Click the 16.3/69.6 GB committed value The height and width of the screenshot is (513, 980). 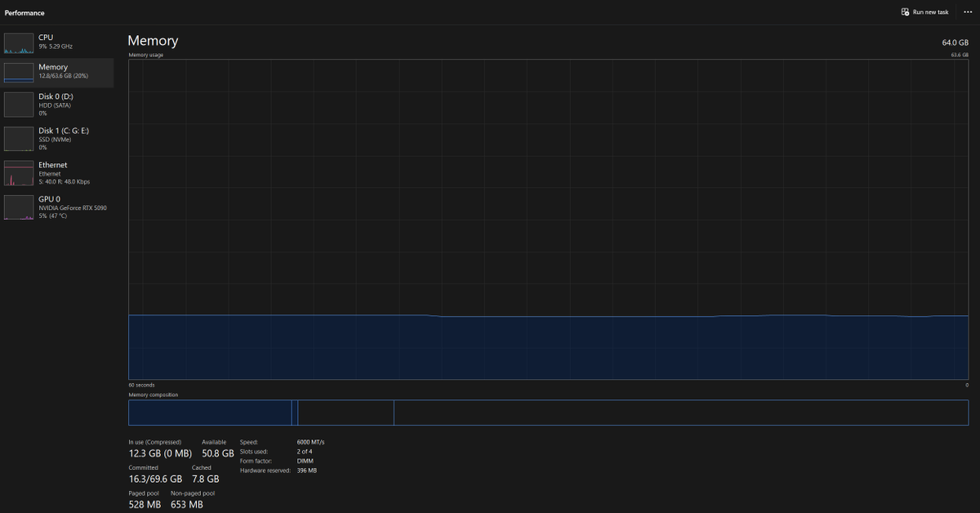point(155,480)
